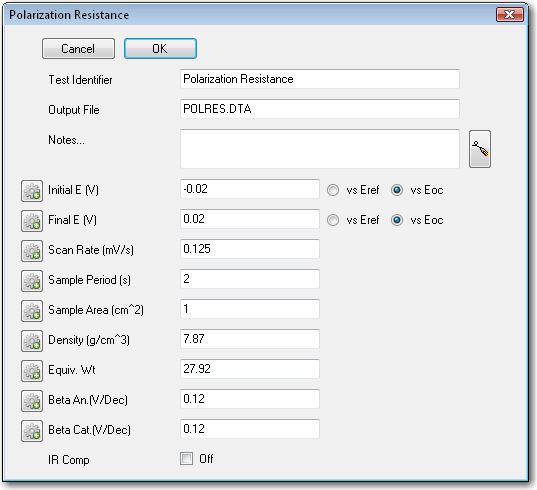Confirm settings with the OK button

point(160,49)
